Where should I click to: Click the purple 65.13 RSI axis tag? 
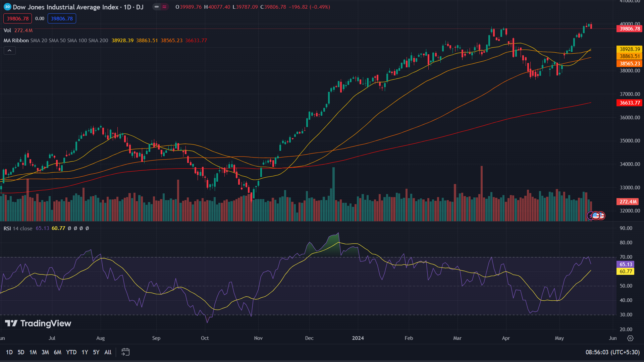tap(626, 264)
